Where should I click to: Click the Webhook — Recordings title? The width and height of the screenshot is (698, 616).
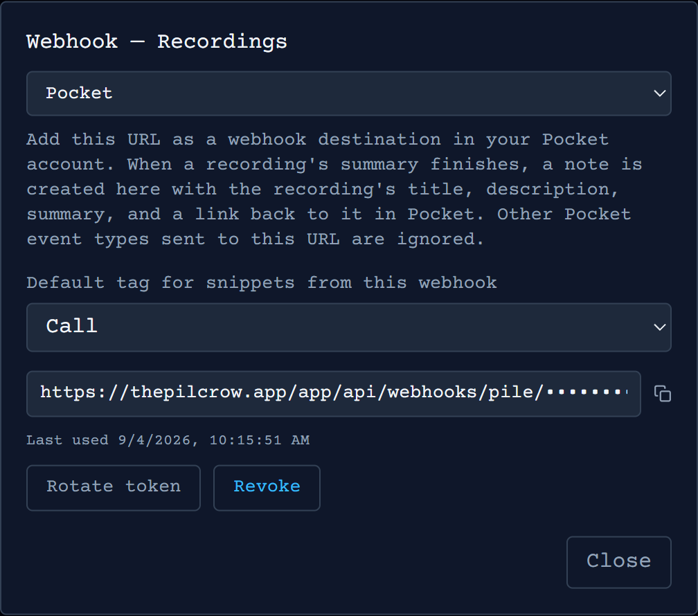pyautogui.click(x=156, y=42)
